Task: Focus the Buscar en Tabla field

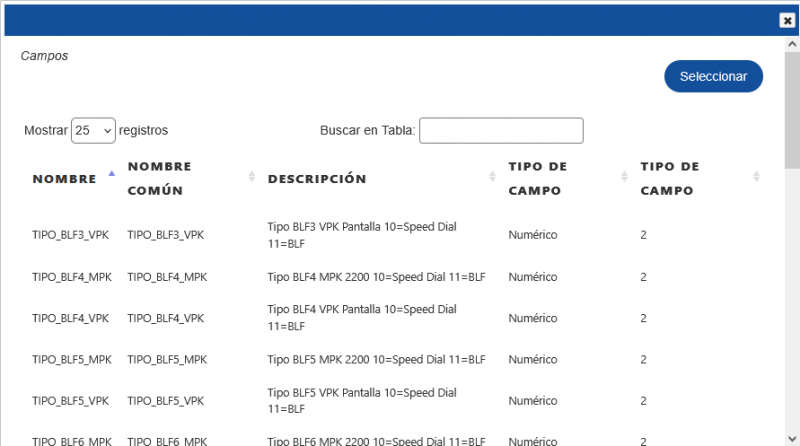Action: click(501, 131)
